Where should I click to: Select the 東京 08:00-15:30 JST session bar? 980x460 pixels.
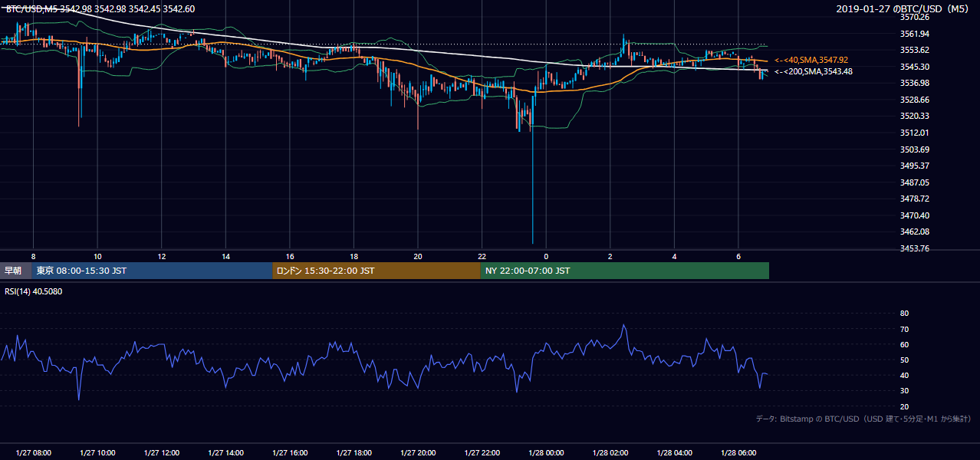152,271
